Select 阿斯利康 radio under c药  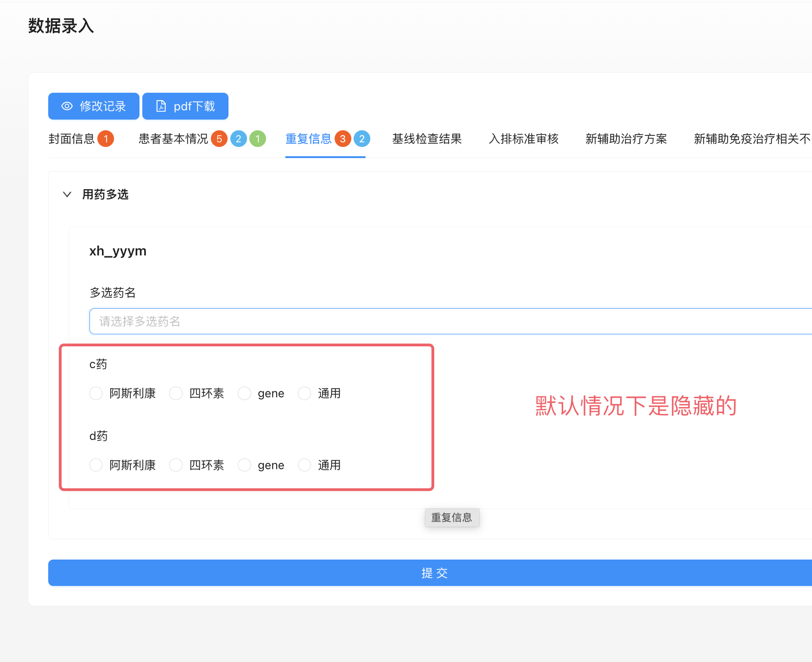(x=96, y=393)
